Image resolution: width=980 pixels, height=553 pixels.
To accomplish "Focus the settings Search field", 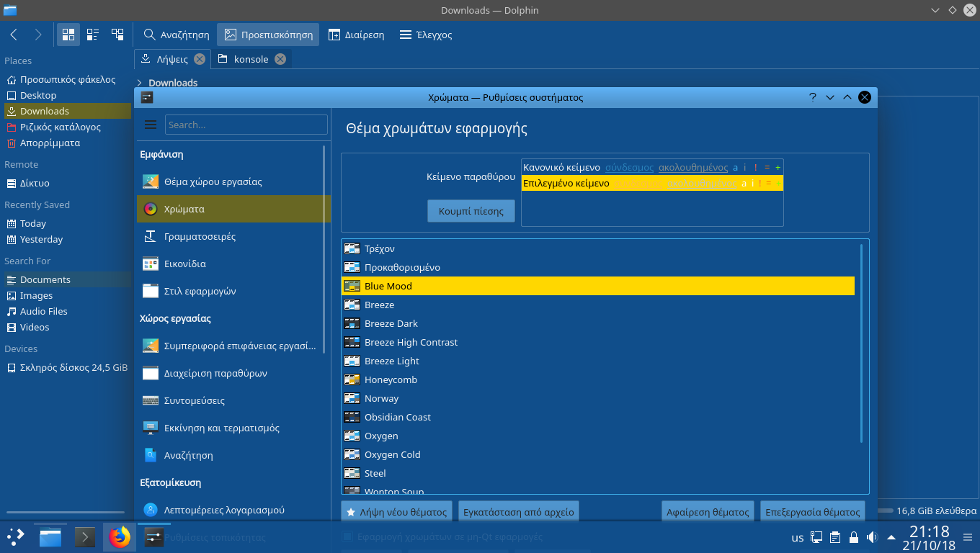I will 246,125.
